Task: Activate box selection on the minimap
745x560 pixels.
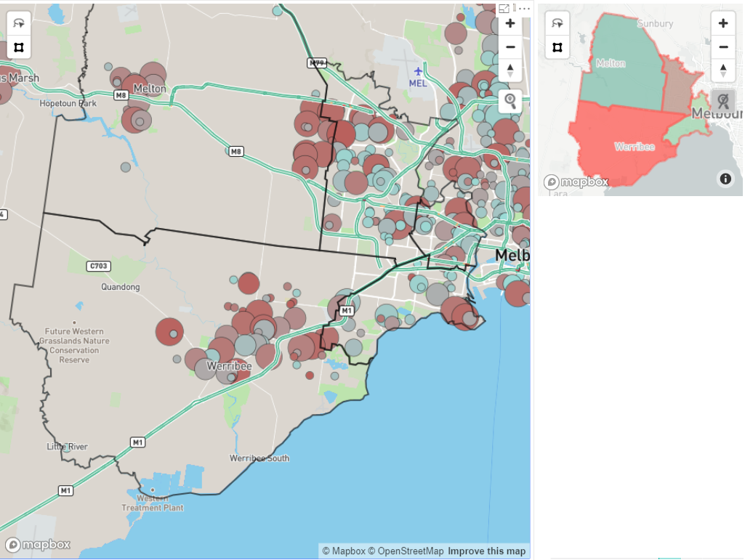Action: (x=557, y=47)
